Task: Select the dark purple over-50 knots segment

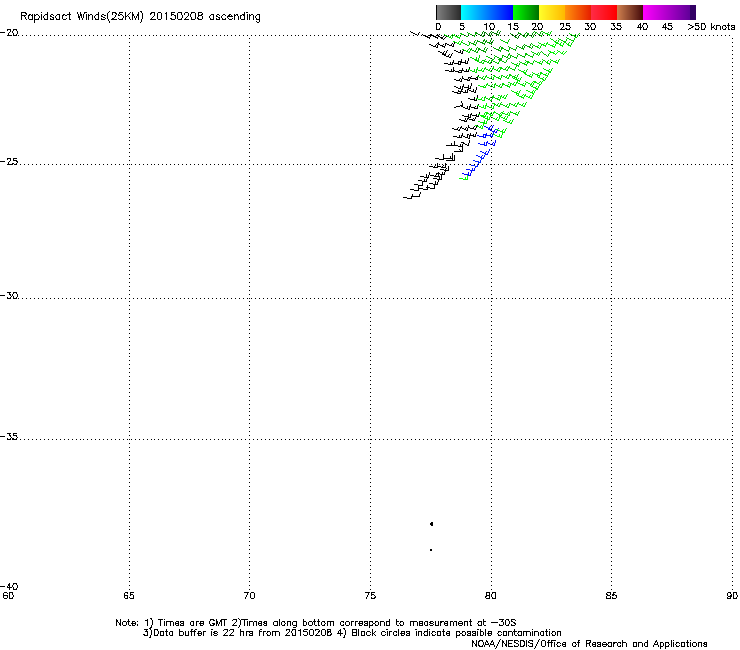Action: [692, 12]
